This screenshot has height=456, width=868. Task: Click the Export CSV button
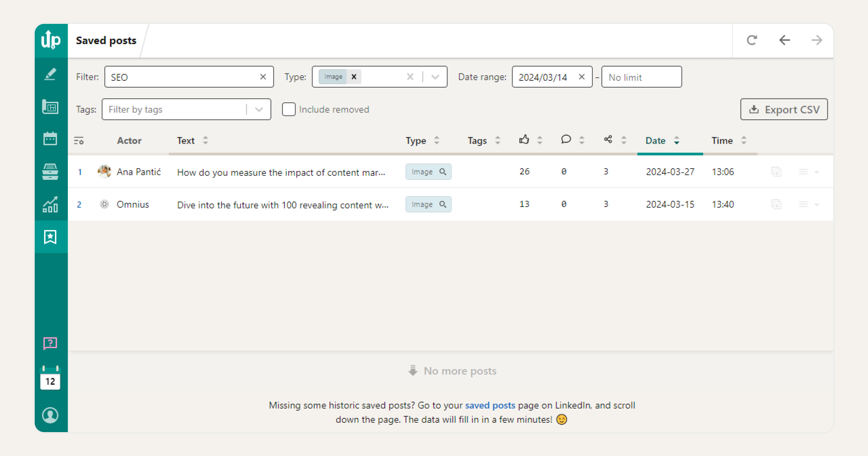click(x=784, y=110)
